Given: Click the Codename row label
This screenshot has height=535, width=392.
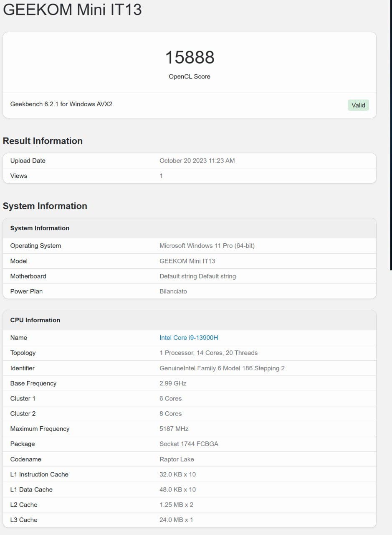Looking at the screenshot, I should click(26, 459).
